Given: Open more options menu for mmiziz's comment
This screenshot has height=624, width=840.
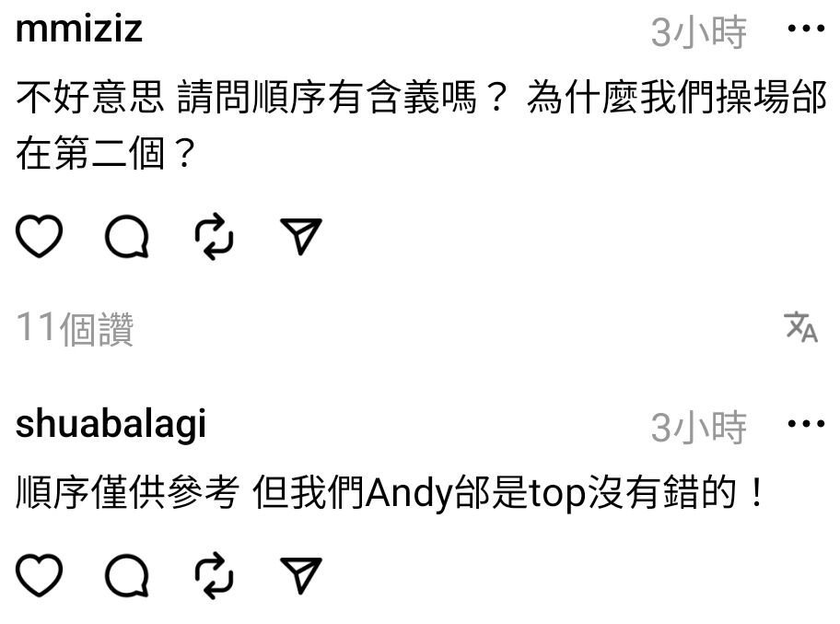Looking at the screenshot, I should pos(806,29).
